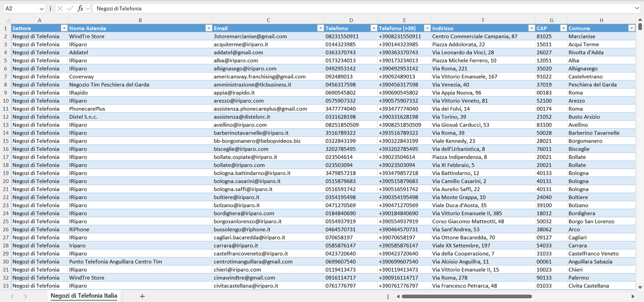Click the formula bar text field
Viewport: 644px width, 302px height.
click(363, 8)
